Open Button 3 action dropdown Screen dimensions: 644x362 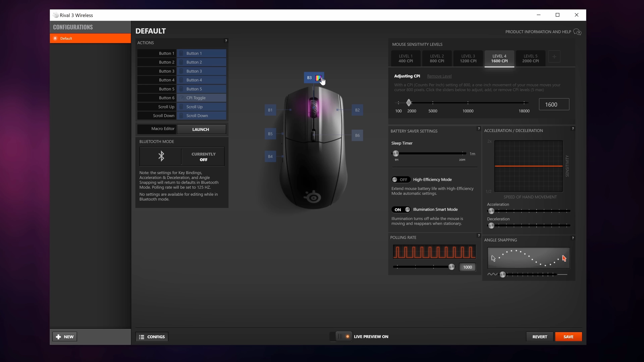[201, 71]
